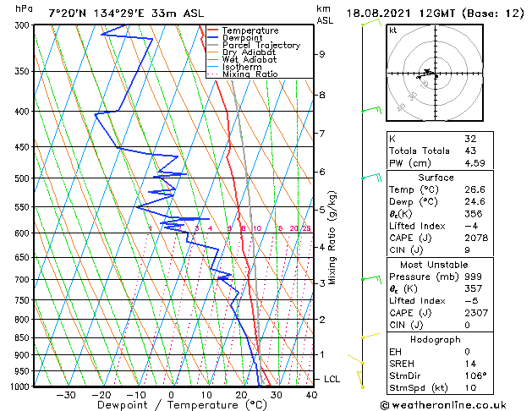Click the date header '18.08.2021 12GMT (Base: 12)'
532x411 pixels.
pyautogui.click(x=436, y=14)
